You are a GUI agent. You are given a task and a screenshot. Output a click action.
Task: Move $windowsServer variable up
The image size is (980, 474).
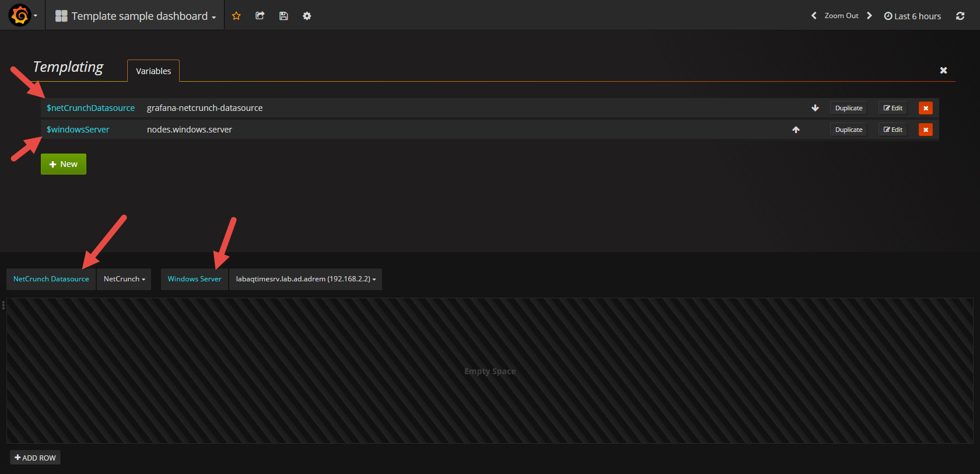[796, 130]
